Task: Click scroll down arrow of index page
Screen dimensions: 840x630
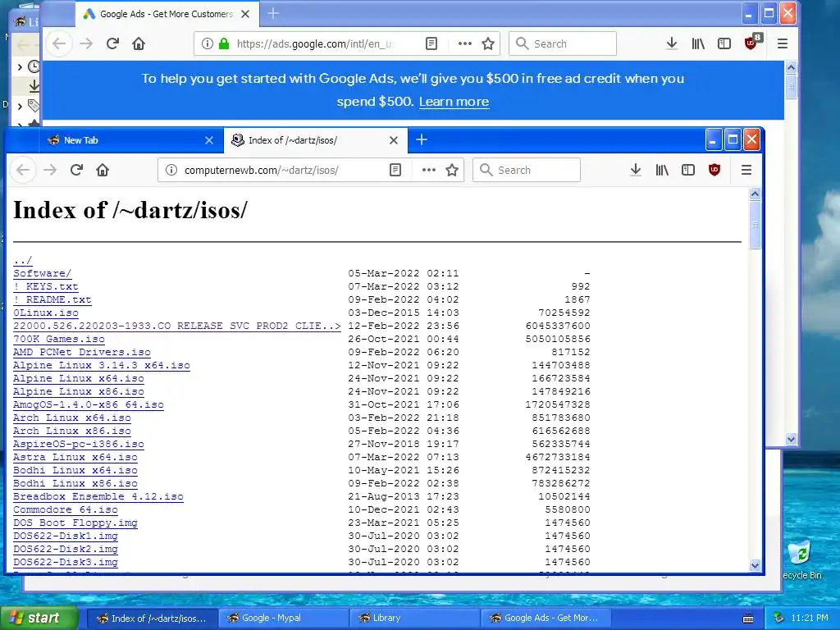Action: (x=755, y=565)
